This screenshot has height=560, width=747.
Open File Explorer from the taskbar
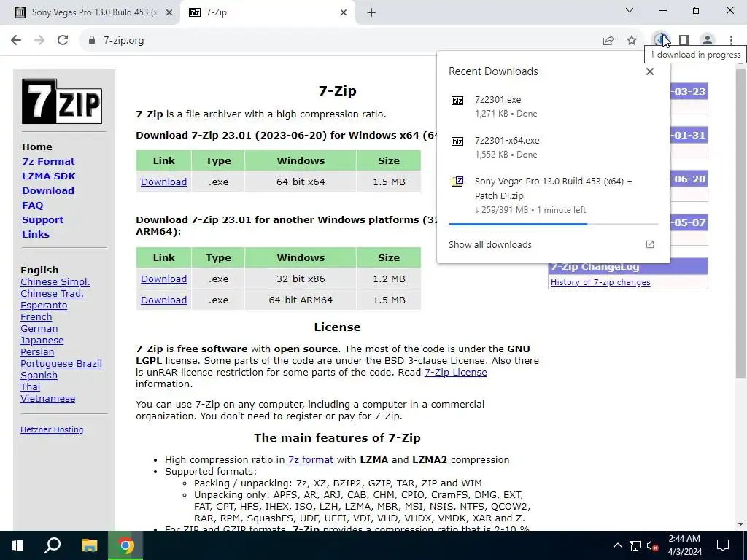[89, 545]
